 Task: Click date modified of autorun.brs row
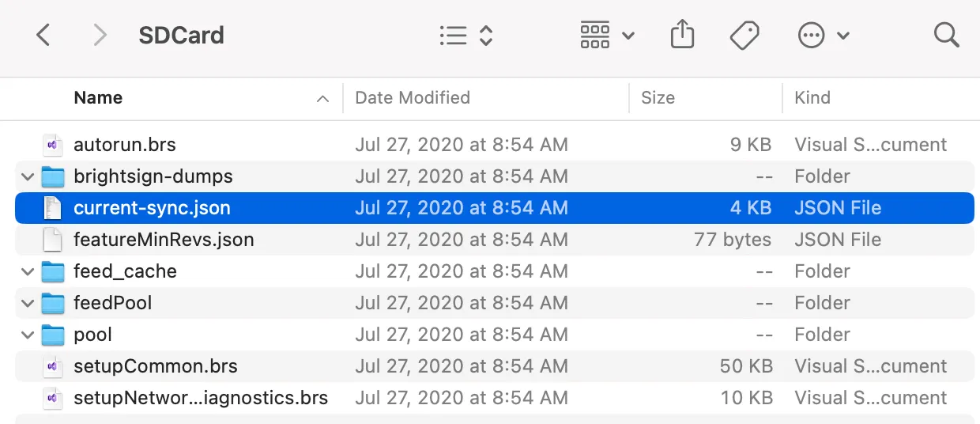462,145
